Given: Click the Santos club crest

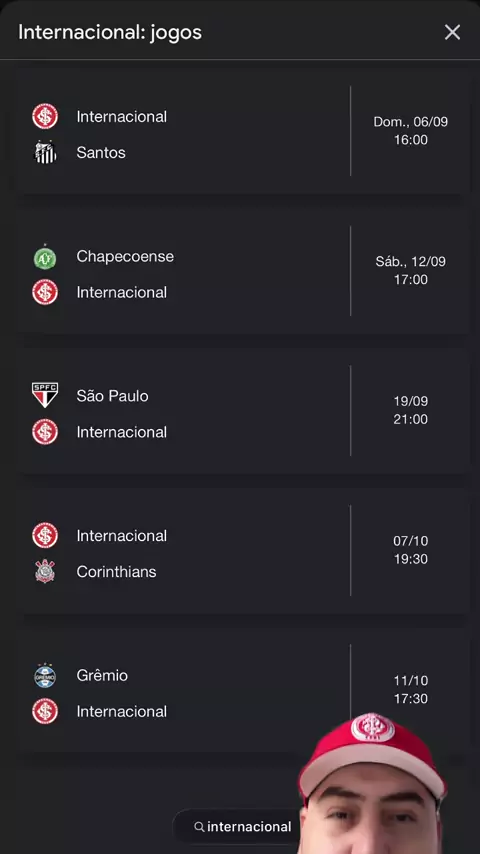Looking at the screenshot, I should click(45, 152).
